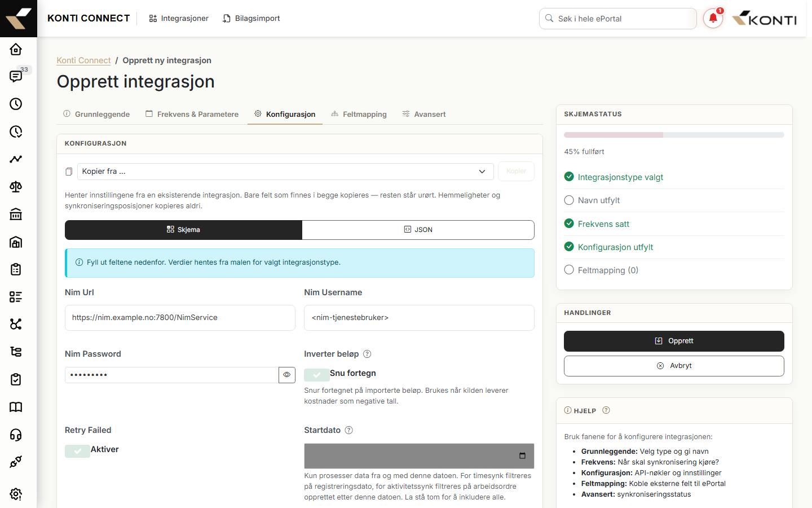Focus the Nim Password field
The height and width of the screenshot is (508, 812).
(x=172, y=375)
